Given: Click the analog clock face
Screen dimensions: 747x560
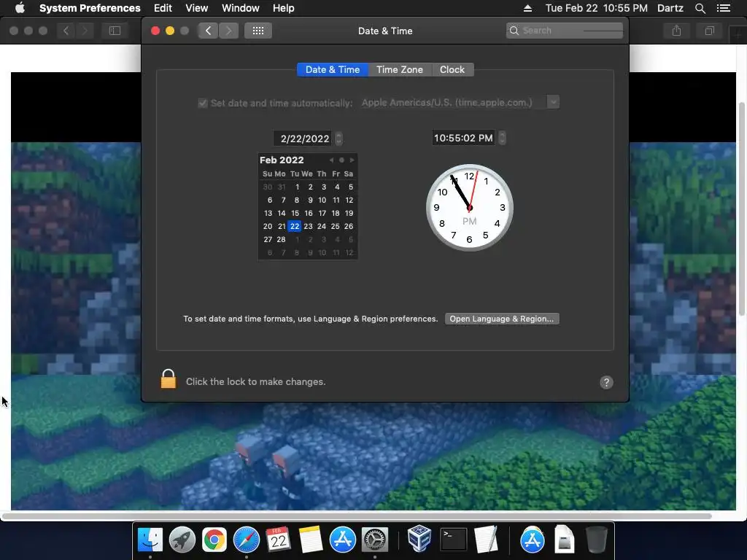Looking at the screenshot, I should (470, 208).
